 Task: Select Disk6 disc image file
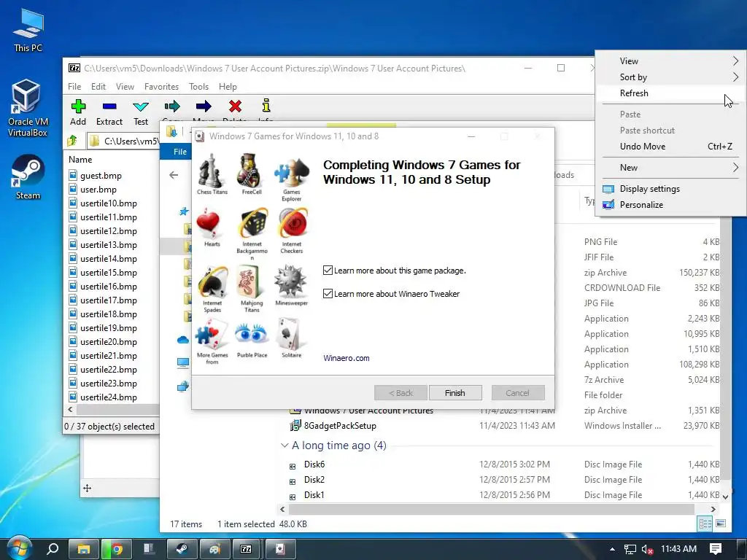[x=314, y=464]
